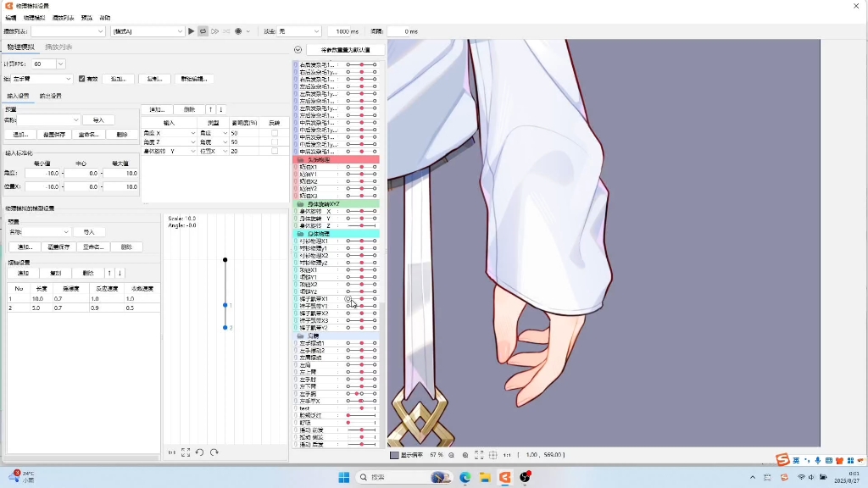Click 追加... above the input table

157,109
